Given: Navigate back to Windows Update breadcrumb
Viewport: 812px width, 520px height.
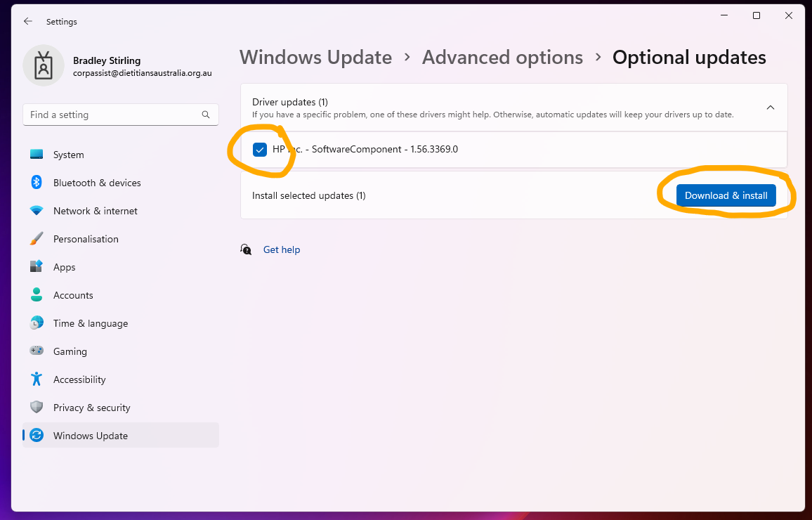Looking at the screenshot, I should click(x=315, y=57).
